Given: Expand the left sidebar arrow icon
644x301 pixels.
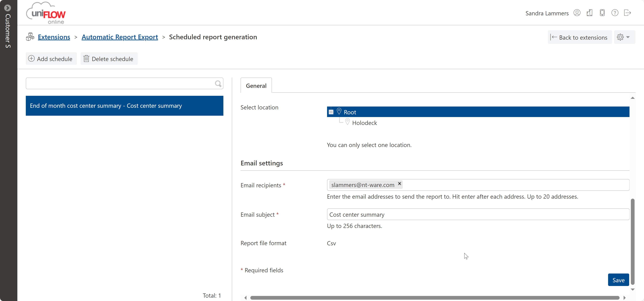Looking at the screenshot, I should 8,8.
